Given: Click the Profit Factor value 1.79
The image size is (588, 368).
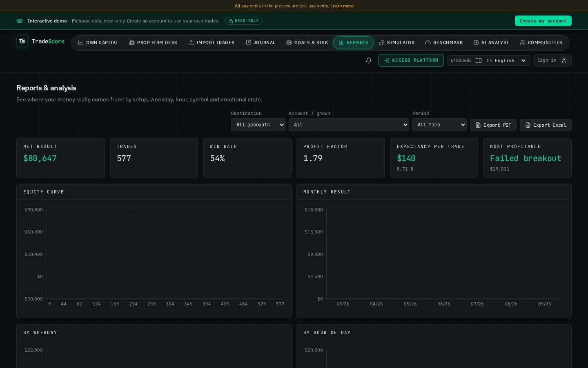Looking at the screenshot, I should point(313,158).
